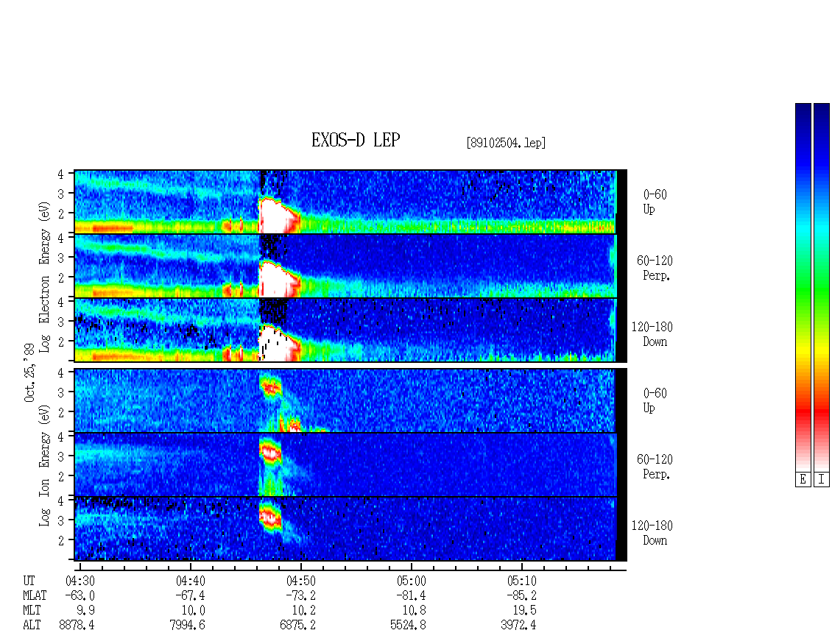This screenshot has height=644, width=832.
Task: Click the Oct. 25, '89 date label
Action: tap(29, 372)
